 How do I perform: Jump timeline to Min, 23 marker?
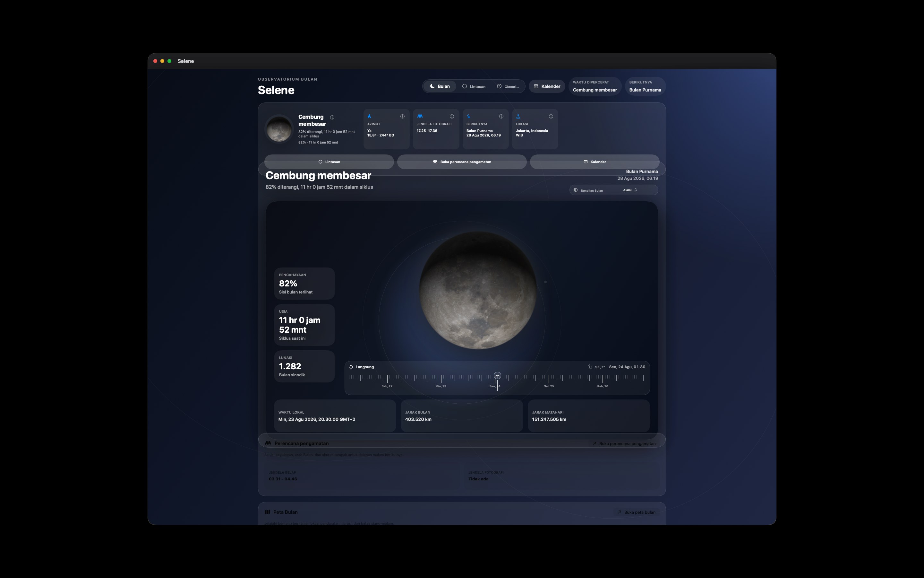[441, 386]
